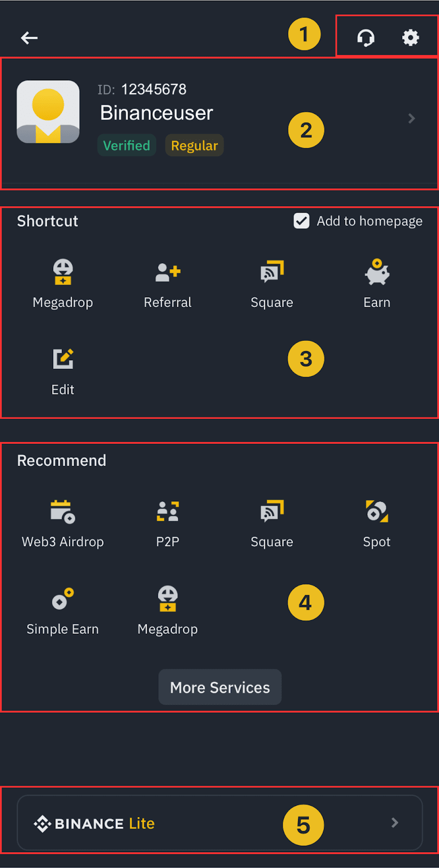This screenshot has width=439, height=868.
Task: Click the Binance Lite logo banner
Action: click(x=94, y=824)
